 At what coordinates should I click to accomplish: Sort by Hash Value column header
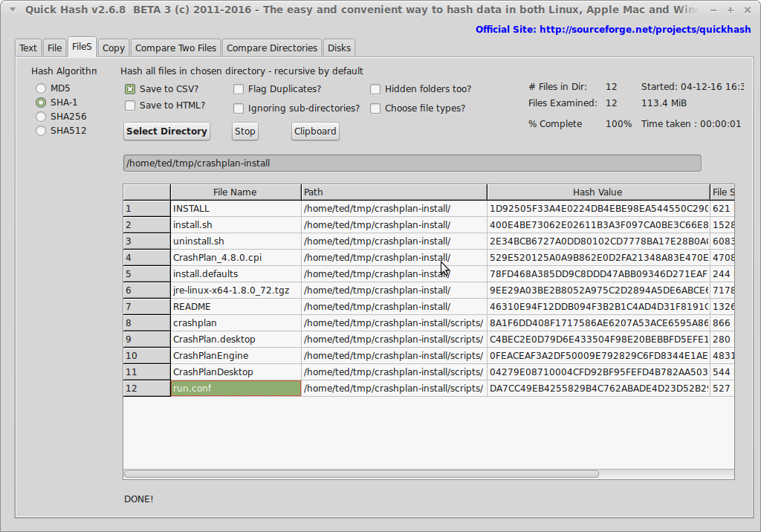[598, 192]
